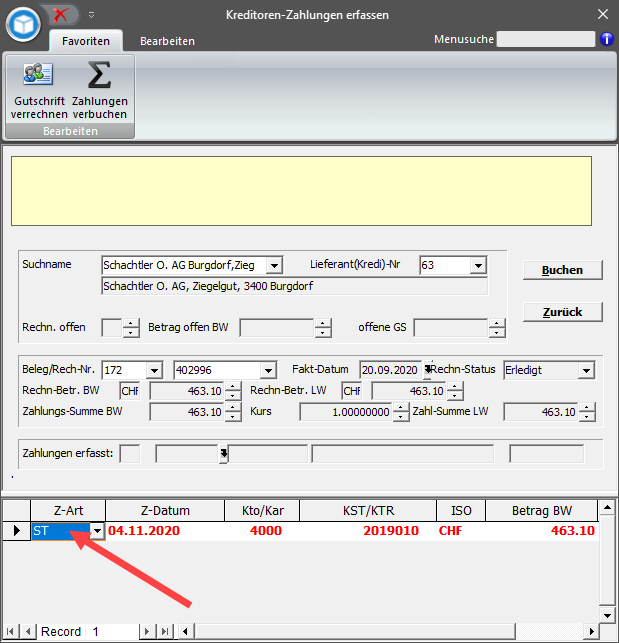Click the yellow notes text area
This screenshot has width=619, height=643.
[302, 191]
